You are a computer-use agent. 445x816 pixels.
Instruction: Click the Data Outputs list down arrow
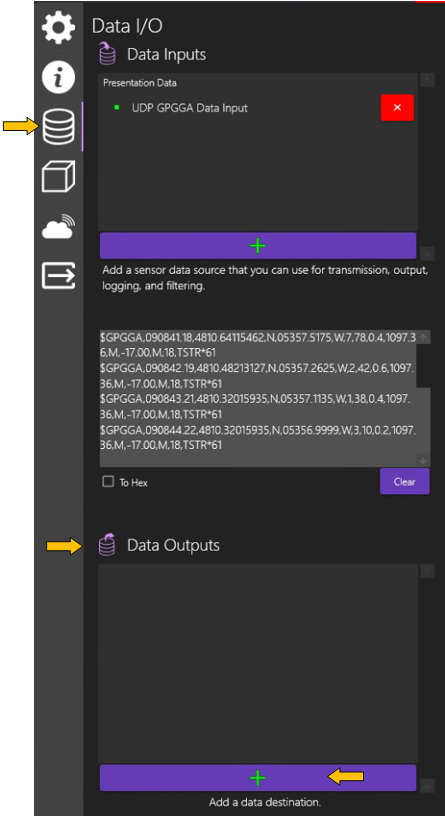(427, 785)
